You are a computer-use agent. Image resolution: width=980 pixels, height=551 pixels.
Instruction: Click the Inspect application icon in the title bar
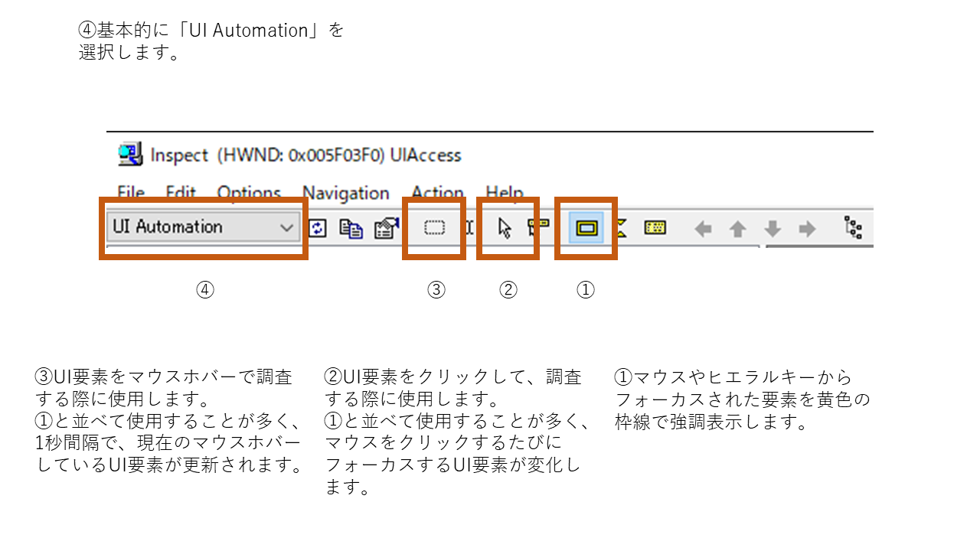130,155
